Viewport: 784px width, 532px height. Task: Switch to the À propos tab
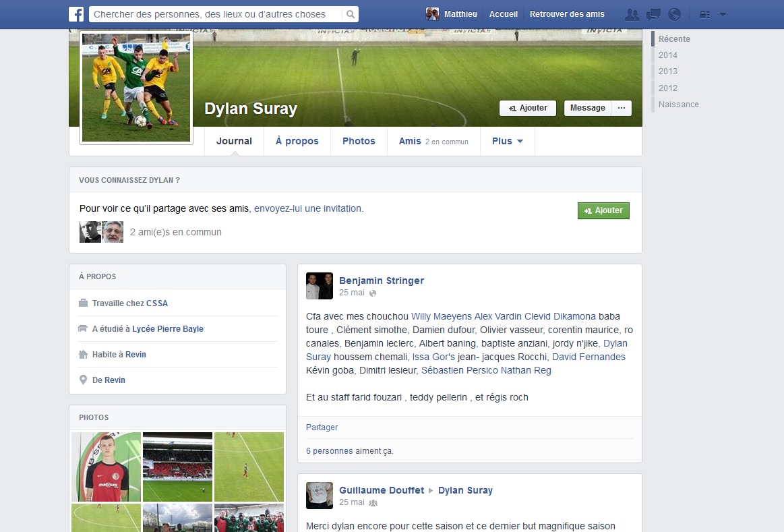click(297, 141)
